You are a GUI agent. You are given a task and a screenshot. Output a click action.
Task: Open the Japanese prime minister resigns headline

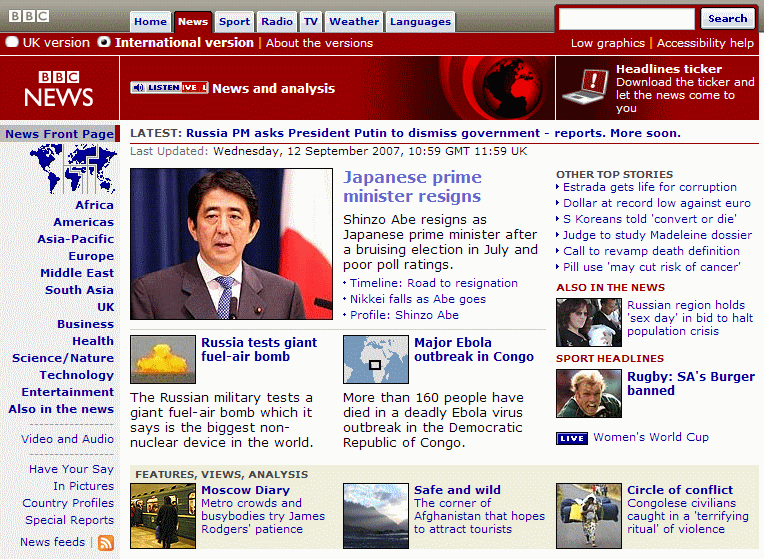(412, 187)
